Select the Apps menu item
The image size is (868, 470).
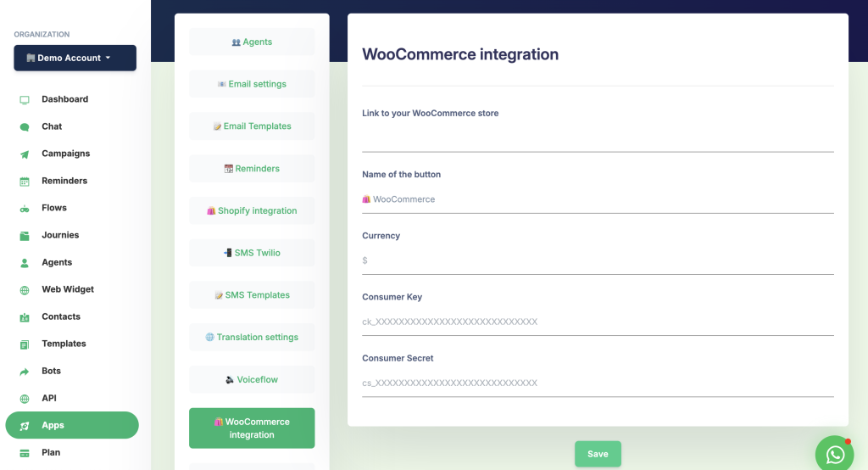(x=72, y=425)
